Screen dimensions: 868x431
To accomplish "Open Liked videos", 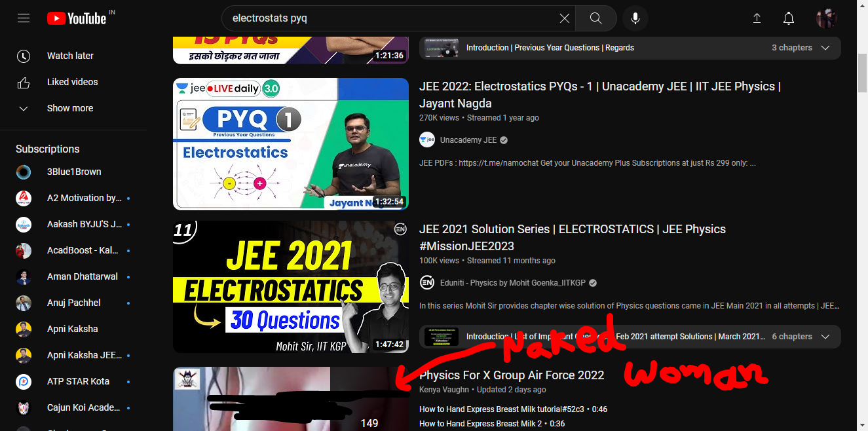I will pyautogui.click(x=73, y=82).
